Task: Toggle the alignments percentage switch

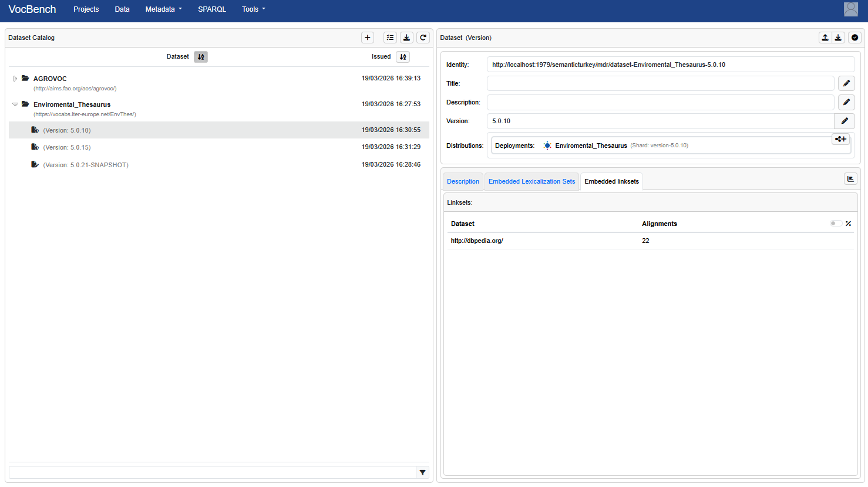Action: 836,224
